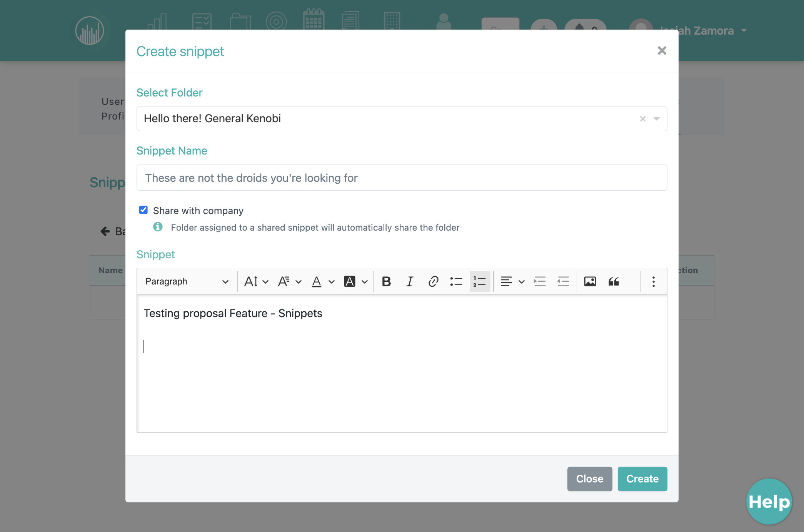This screenshot has height=532, width=804.
Task: Click the Create button
Action: pos(642,479)
